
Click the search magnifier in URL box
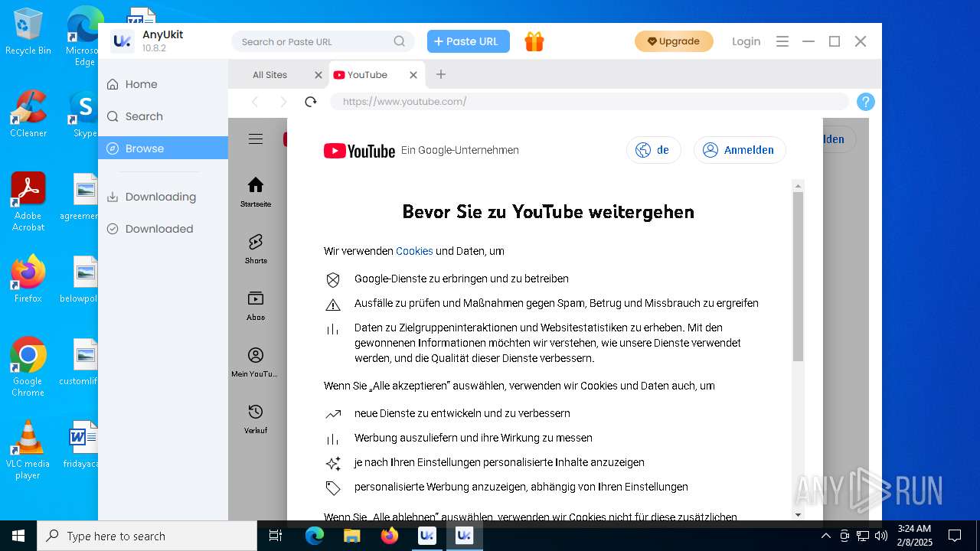pyautogui.click(x=400, y=41)
